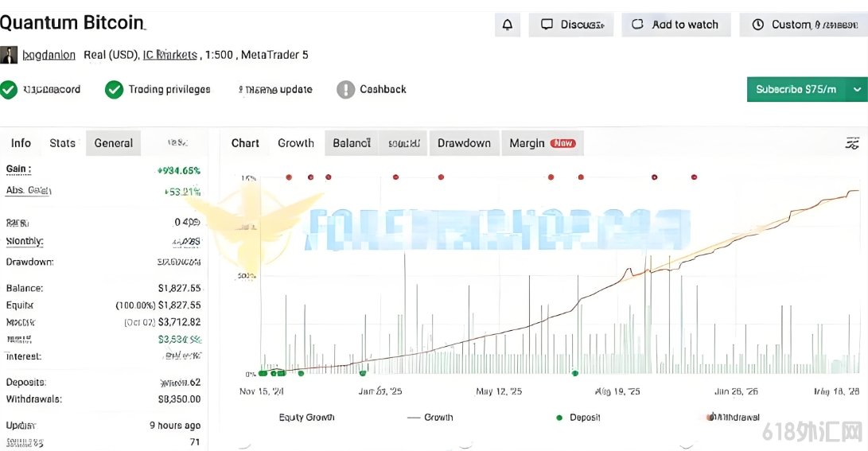
Task: Open bogdanion author profile link
Action: pos(49,55)
